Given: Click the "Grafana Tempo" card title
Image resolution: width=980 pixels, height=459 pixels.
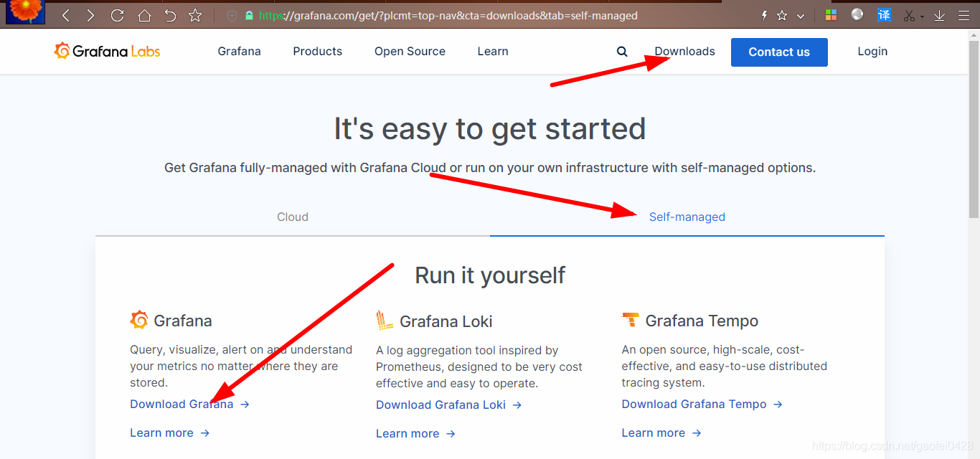Looking at the screenshot, I should (x=702, y=321).
